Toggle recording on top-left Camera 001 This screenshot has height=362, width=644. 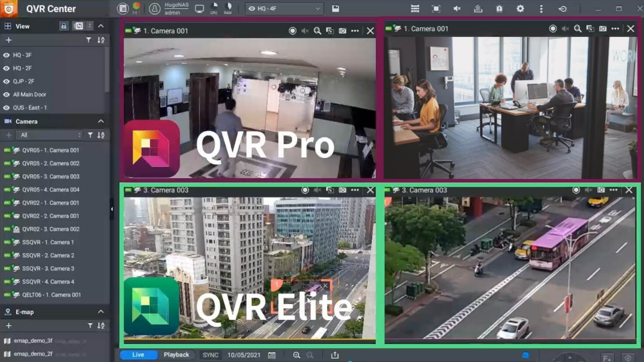[x=292, y=31]
